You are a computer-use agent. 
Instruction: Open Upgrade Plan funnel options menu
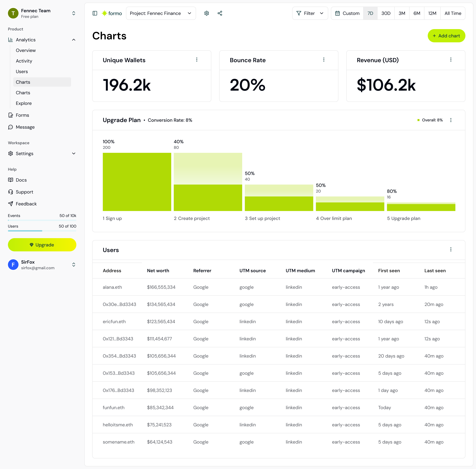451,120
